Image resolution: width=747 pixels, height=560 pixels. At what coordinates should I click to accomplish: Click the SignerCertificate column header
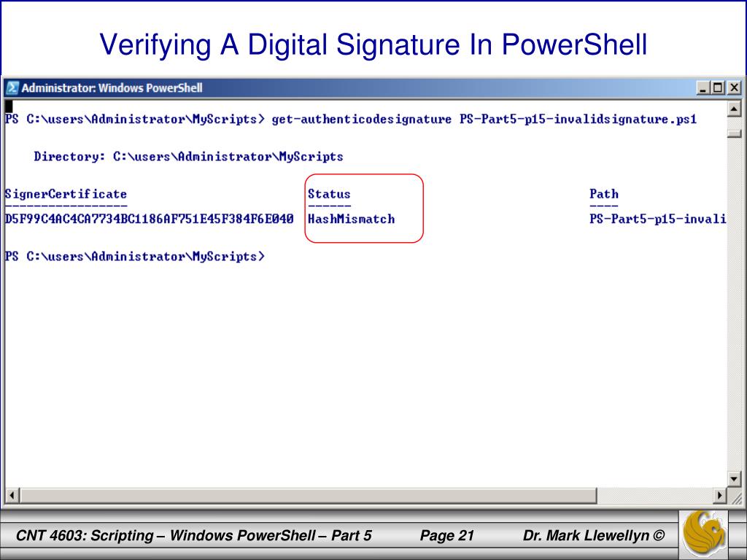click(66, 194)
